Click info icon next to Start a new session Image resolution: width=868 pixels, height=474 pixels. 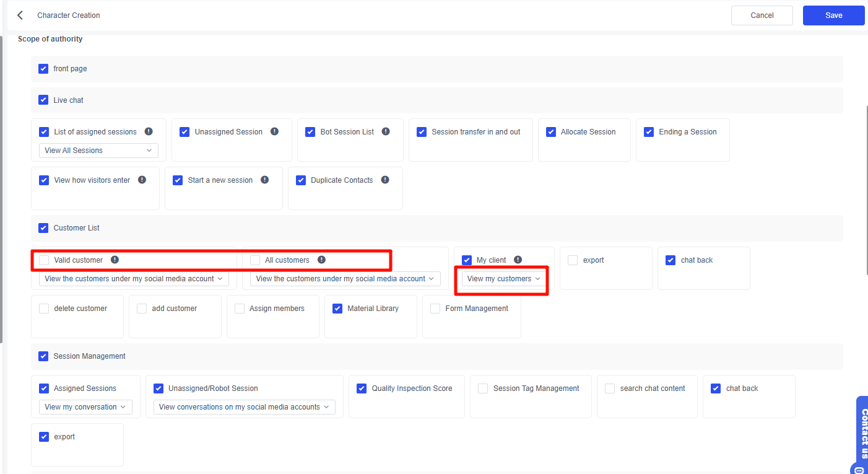[264, 180]
